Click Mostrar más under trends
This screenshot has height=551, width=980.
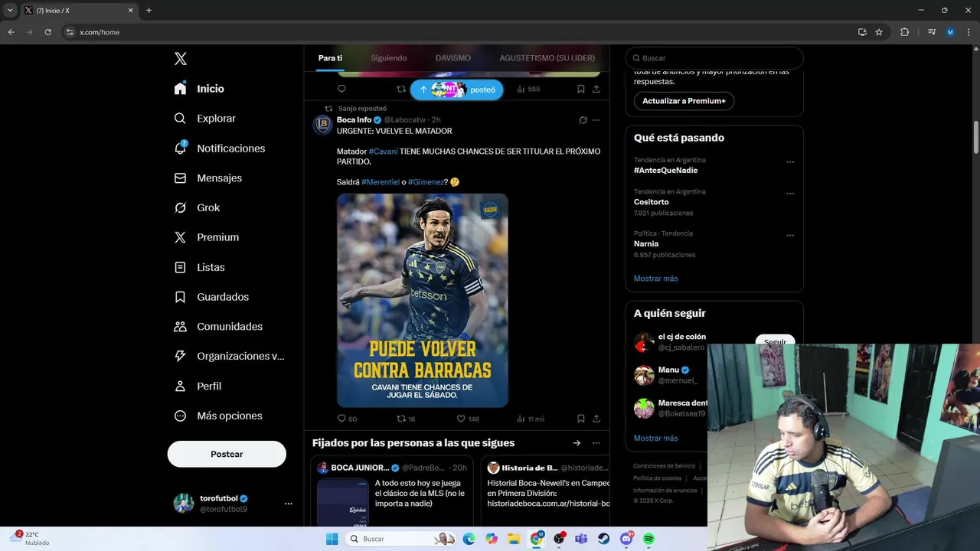[655, 279]
